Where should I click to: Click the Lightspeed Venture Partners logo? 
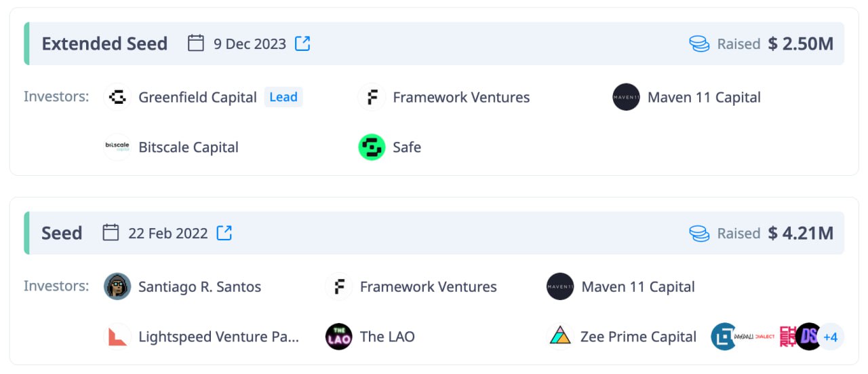point(117,337)
